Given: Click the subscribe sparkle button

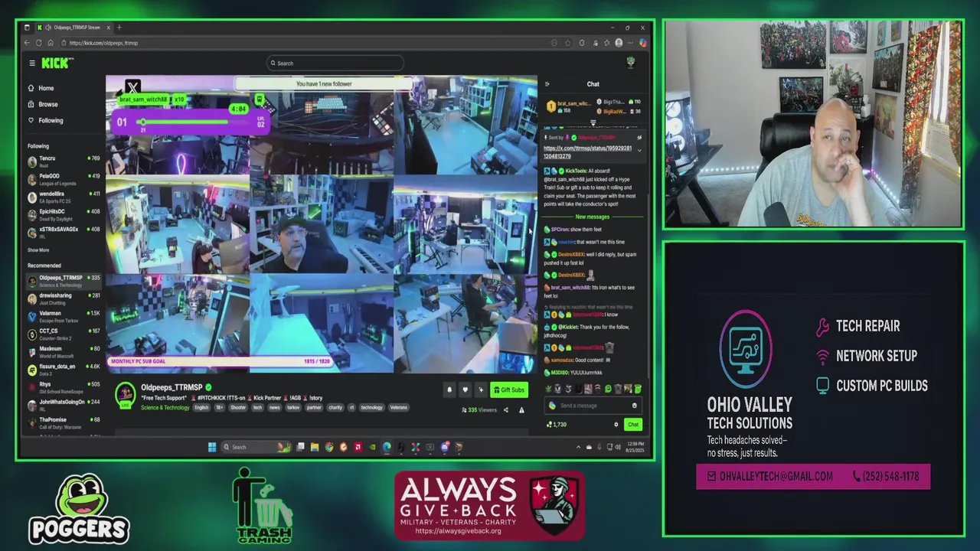Looking at the screenshot, I should click(x=481, y=390).
